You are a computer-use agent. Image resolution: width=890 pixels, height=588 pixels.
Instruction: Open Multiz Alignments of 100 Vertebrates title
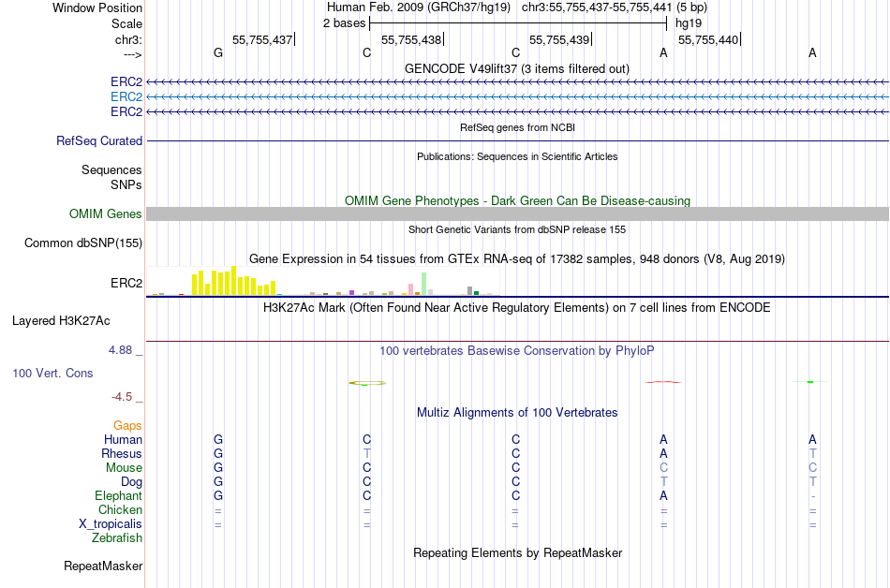point(517,413)
